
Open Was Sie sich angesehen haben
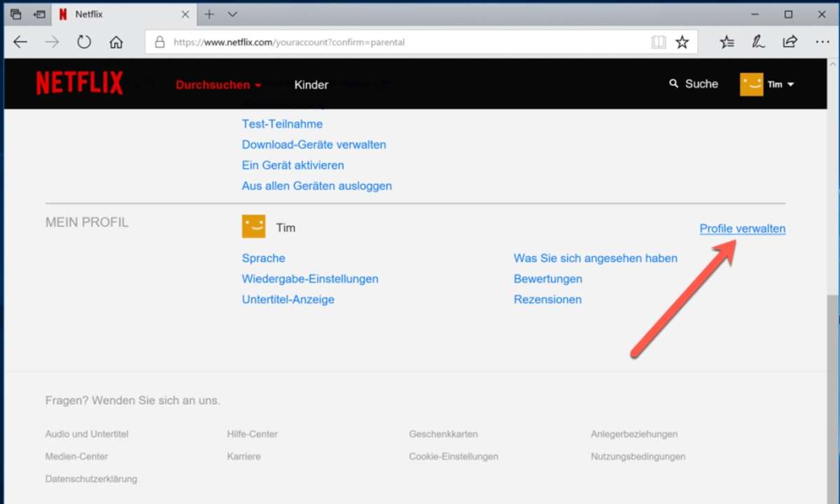pyautogui.click(x=596, y=258)
